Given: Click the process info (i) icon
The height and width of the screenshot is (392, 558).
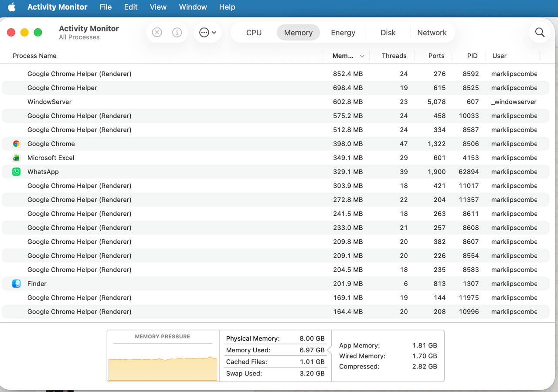Looking at the screenshot, I should pyautogui.click(x=177, y=32).
